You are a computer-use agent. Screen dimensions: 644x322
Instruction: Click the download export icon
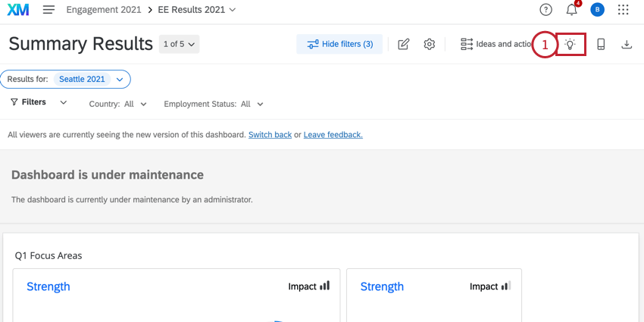click(627, 44)
